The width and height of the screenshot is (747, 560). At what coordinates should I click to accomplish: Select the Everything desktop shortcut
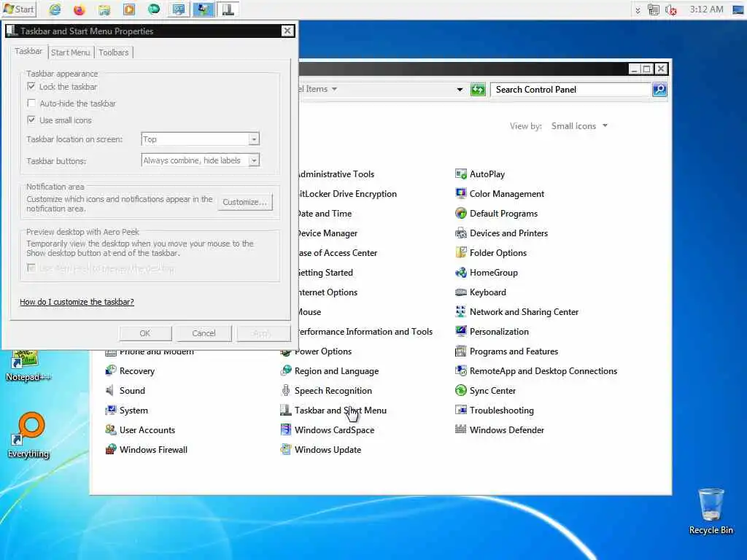click(x=28, y=436)
